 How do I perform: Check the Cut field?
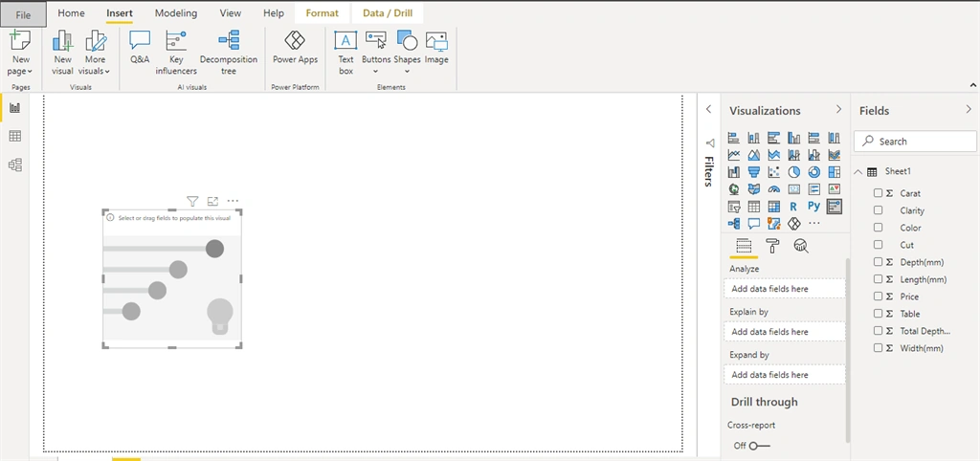pyautogui.click(x=879, y=245)
